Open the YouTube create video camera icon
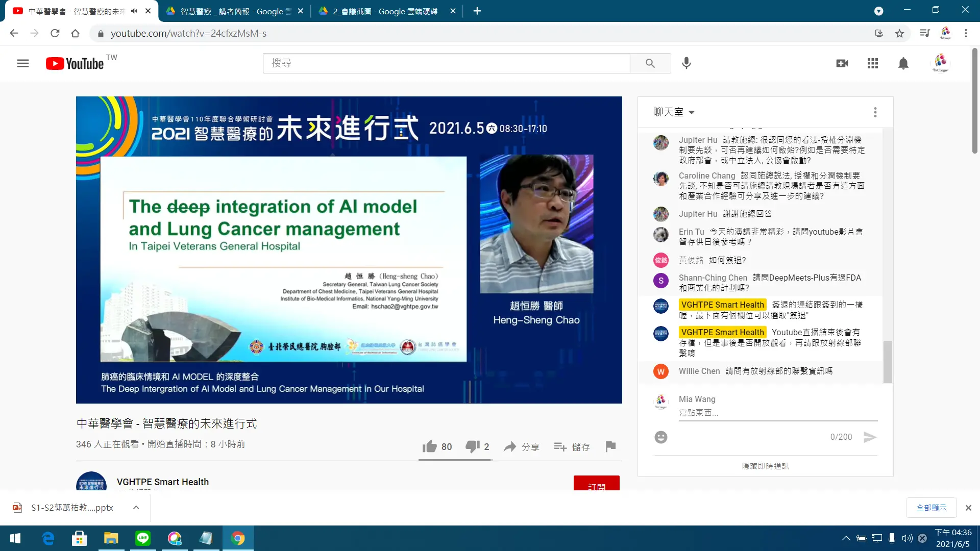Viewport: 980px width, 551px height. (842, 63)
